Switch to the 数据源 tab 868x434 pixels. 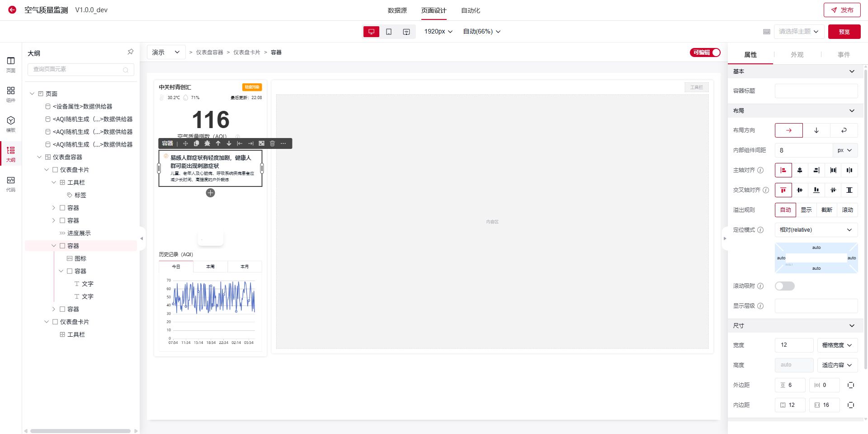point(397,10)
